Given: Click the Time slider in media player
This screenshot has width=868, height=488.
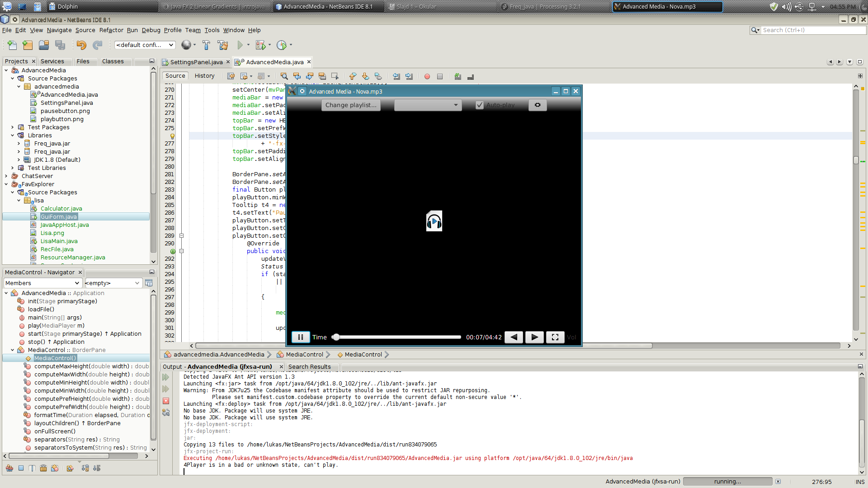Looking at the screenshot, I should 398,337.
